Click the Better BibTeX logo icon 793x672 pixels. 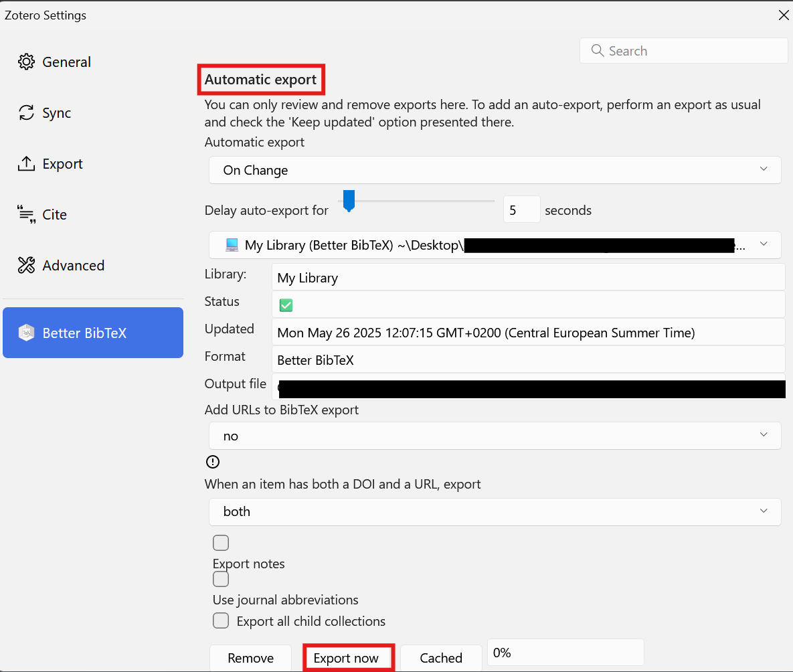(26, 333)
